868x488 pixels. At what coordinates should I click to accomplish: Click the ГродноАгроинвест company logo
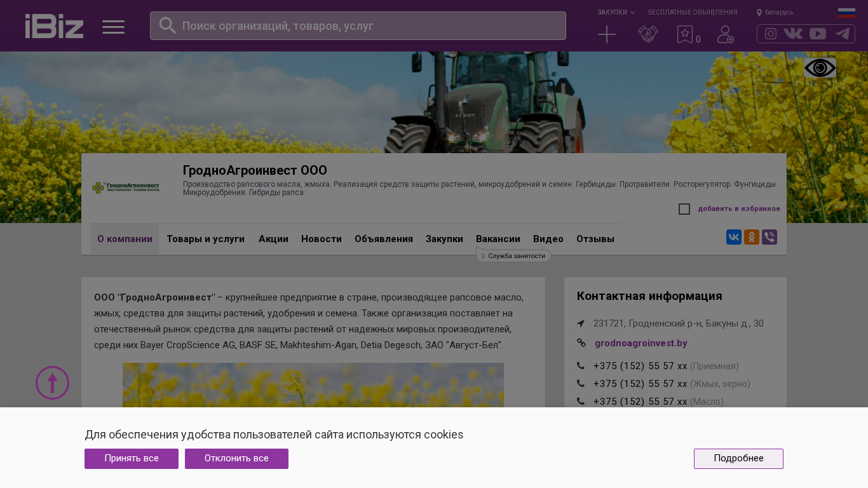[x=126, y=187]
